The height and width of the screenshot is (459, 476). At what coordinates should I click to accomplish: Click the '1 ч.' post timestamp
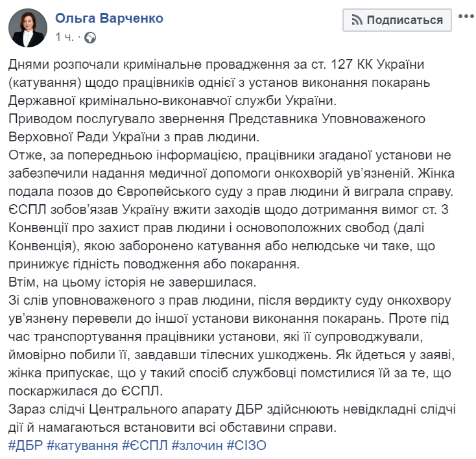click(65, 38)
